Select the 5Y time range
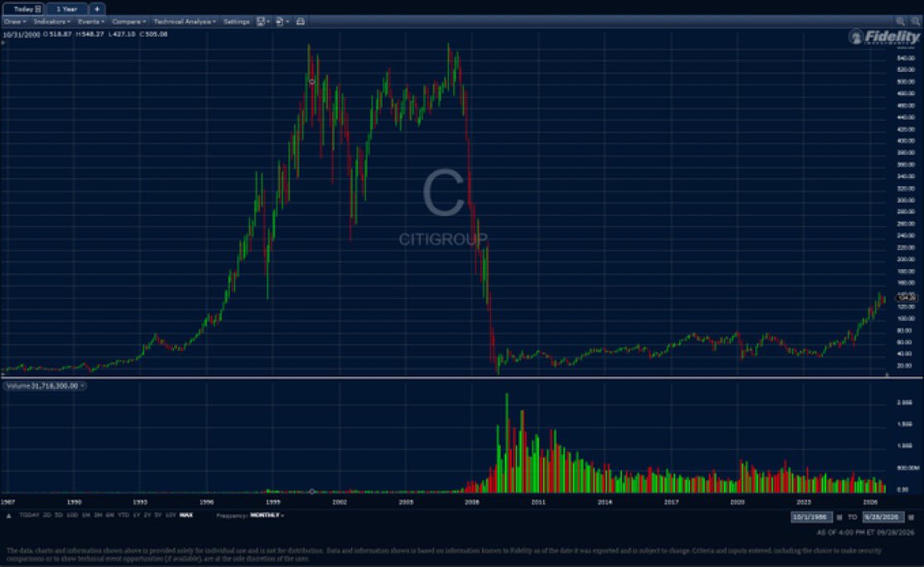Screen dimensions: 924x567 coord(158,515)
